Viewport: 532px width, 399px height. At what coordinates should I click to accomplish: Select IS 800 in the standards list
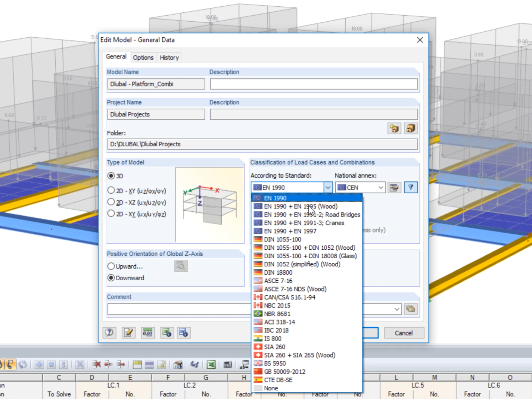pyautogui.click(x=307, y=339)
